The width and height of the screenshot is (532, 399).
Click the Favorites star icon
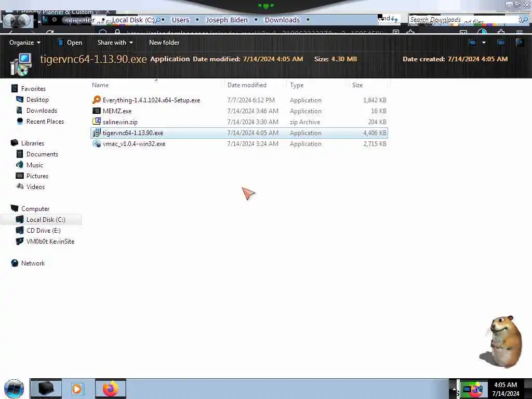click(x=14, y=88)
